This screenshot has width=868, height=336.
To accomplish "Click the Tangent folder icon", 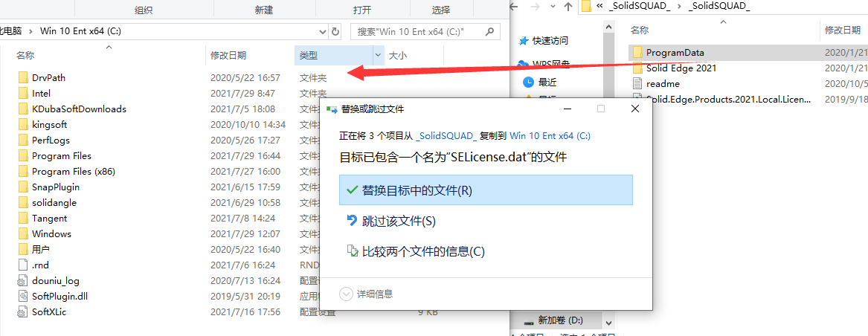I will point(23,218).
